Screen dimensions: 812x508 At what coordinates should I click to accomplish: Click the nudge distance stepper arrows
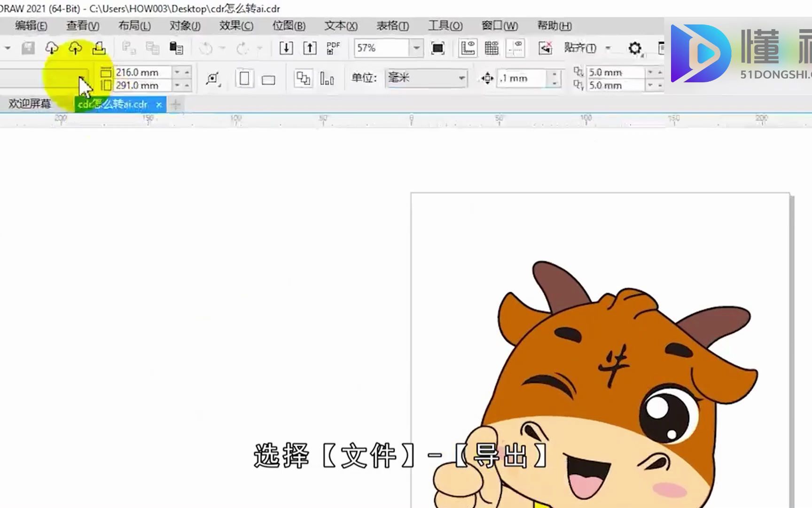pos(554,78)
